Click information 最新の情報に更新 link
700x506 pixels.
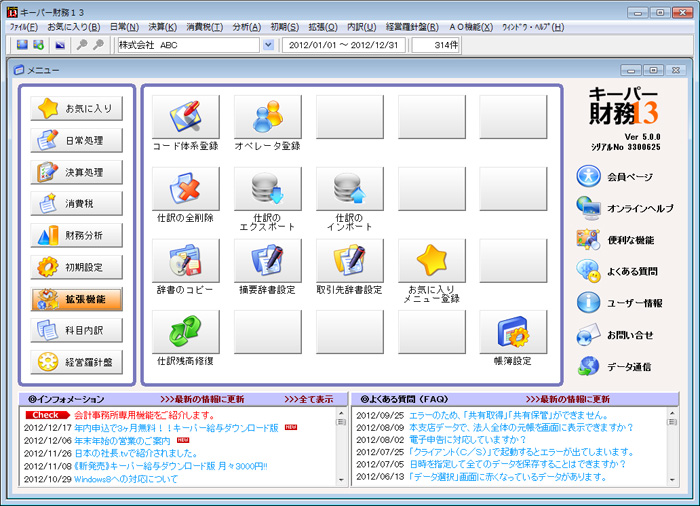click(202, 399)
